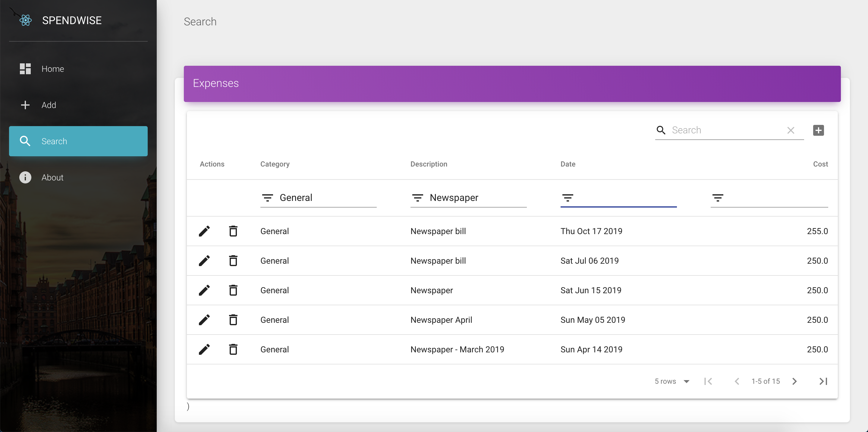Jump to the last results page
This screenshot has width=868, height=432.
tap(823, 381)
